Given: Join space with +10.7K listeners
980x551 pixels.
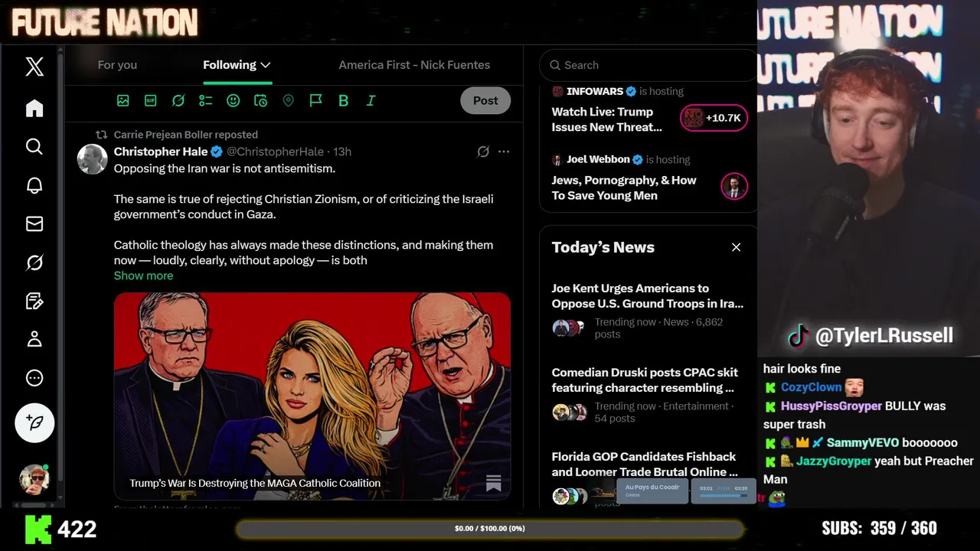Looking at the screenshot, I should point(714,118).
